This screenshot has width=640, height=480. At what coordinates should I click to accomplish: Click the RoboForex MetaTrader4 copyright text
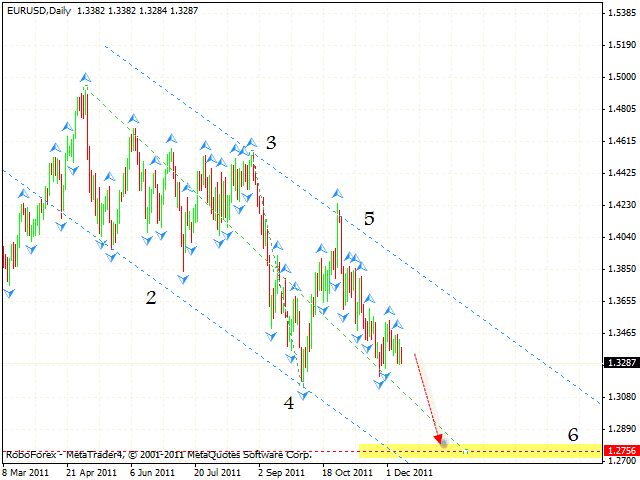159,454
